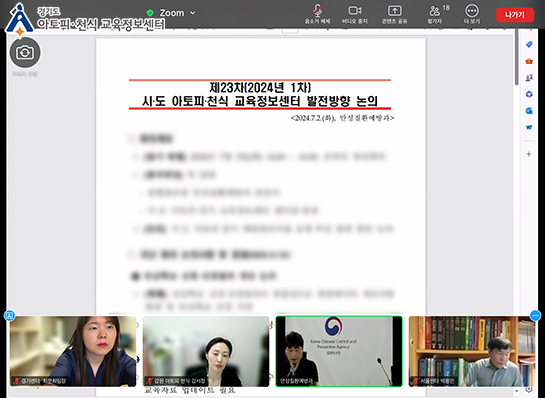
Task: Select the 서울센터 participant video thumbnail
Action: click(472, 351)
